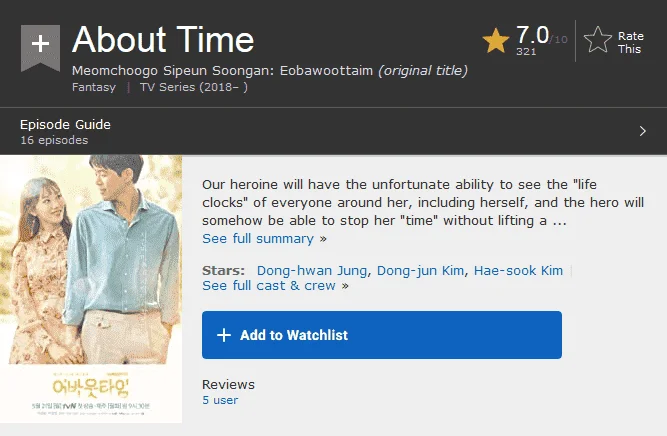Image resolution: width=667 pixels, height=436 pixels.
Task: Click the watchlist ribbon bookmark icon
Action: [40, 48]
